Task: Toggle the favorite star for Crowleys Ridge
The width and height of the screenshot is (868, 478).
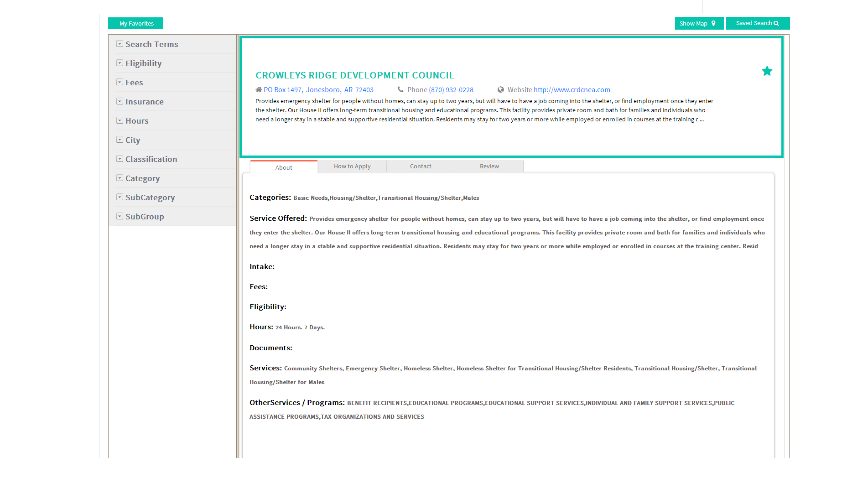Action: click(x=767, y=71)
